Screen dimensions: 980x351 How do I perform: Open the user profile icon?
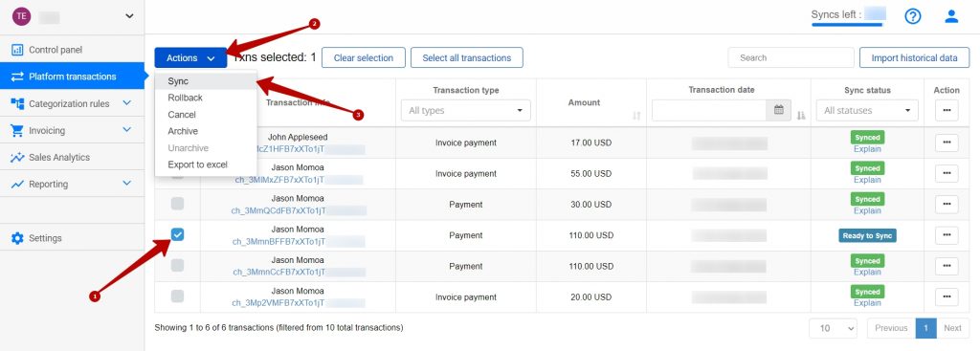[x=951, y=16]
